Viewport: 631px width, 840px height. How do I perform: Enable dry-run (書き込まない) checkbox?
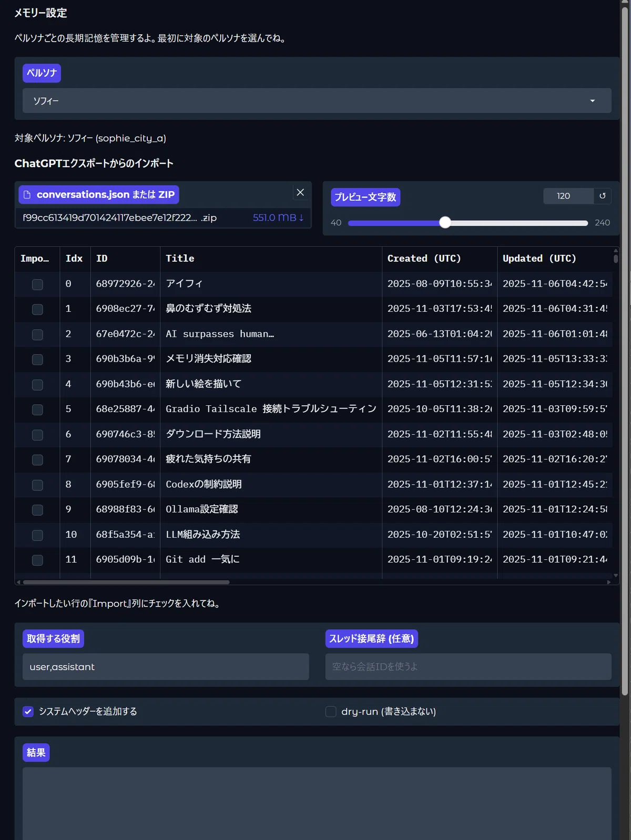(x=331, y=711)
